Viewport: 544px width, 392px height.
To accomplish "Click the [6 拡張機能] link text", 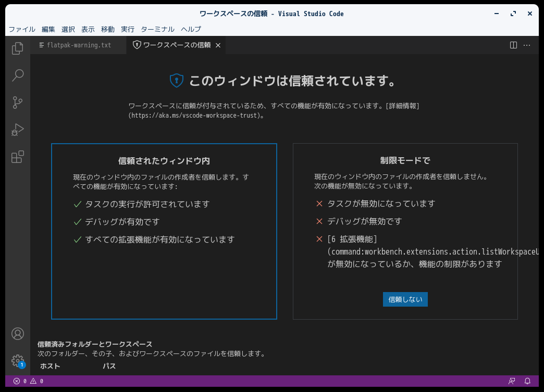I will (352, 239).
